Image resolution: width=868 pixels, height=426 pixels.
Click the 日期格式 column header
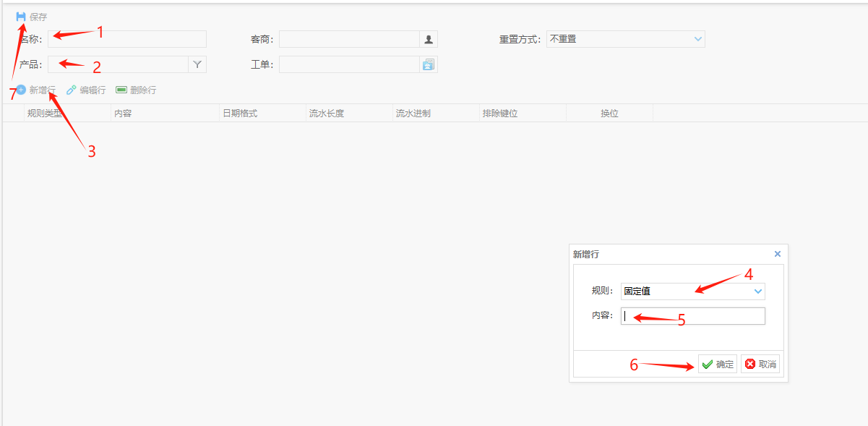click(x=240, y=114)
